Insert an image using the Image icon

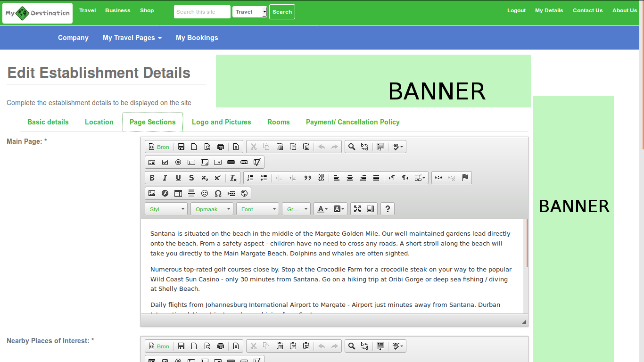tap(152, 193)
